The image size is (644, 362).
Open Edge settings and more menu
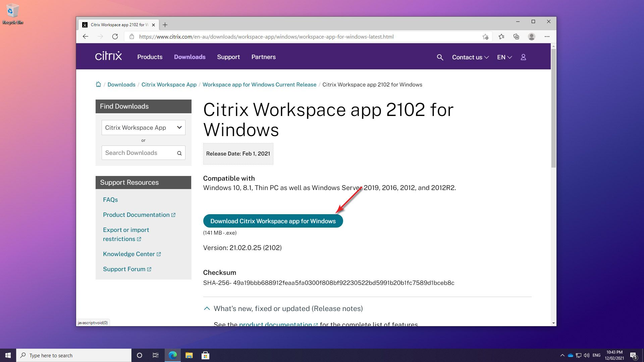pyautogui.click(x=547, y=37)
